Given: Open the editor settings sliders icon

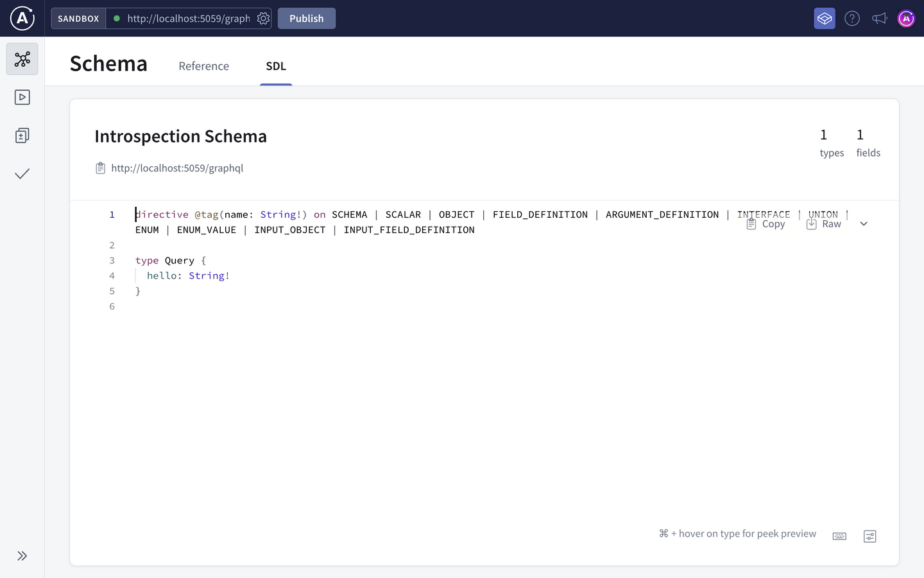Looking at the screenshot, I should pyautogui.click(x=869, y=536).
